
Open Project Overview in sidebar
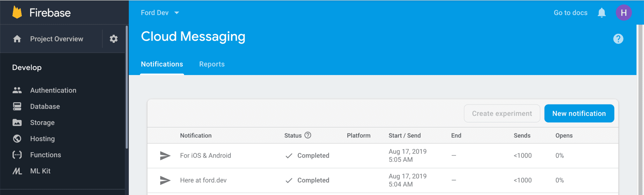(x=56, y=39)
